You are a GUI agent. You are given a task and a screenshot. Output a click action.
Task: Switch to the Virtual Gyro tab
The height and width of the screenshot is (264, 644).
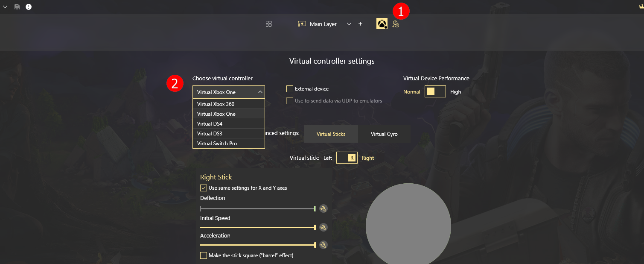[x=384, y=134]
